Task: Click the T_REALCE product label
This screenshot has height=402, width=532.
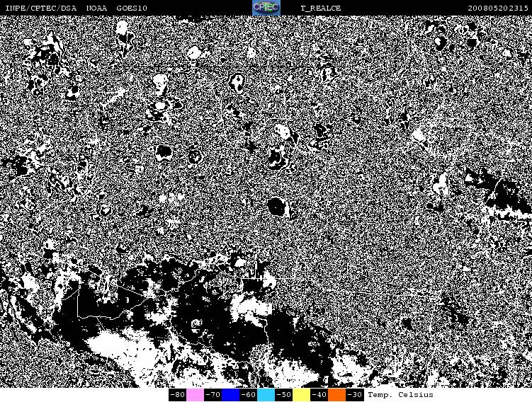Action: click(x=320, y=8)
